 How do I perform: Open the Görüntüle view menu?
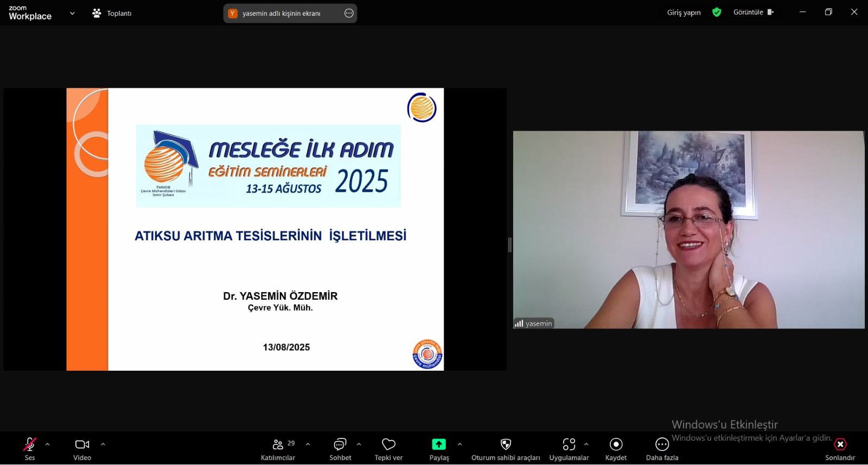[753, 12]
